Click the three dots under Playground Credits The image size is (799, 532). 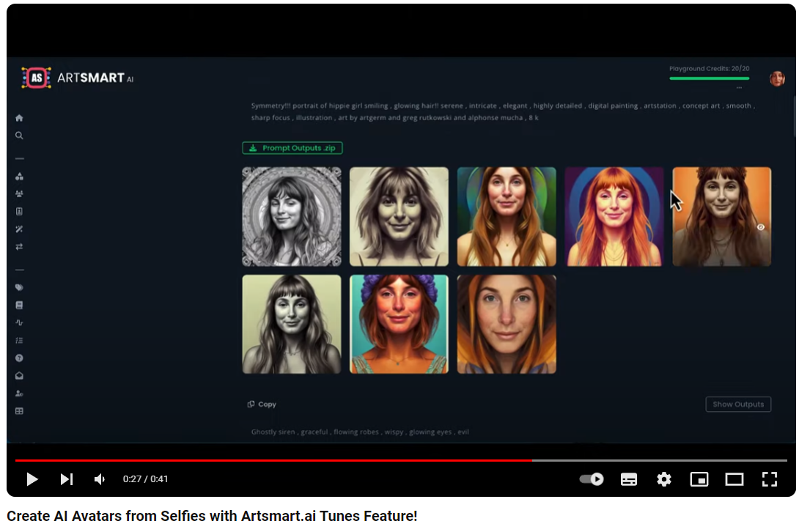(x=739, y=88)
